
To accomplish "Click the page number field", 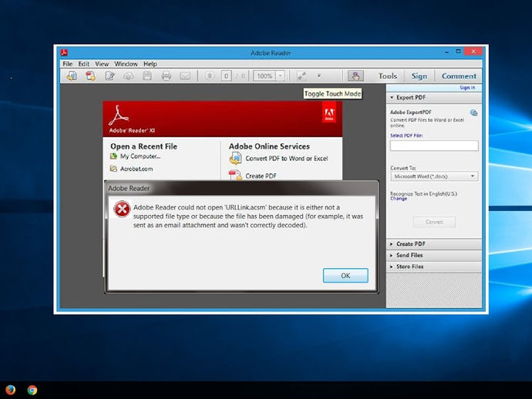I will [227, 76].
